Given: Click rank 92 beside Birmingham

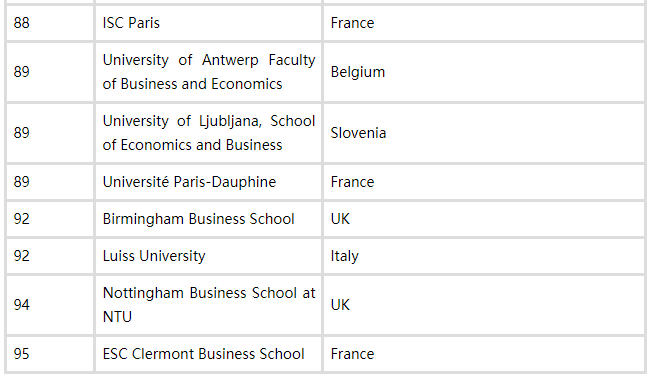Looking at the screenshot, I should tap(50, 219).
